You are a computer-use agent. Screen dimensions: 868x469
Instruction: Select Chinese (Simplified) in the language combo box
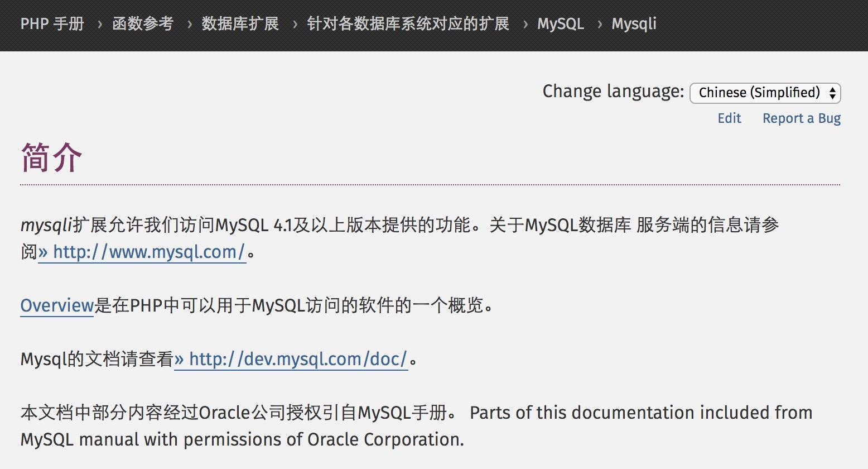(756, 93)
